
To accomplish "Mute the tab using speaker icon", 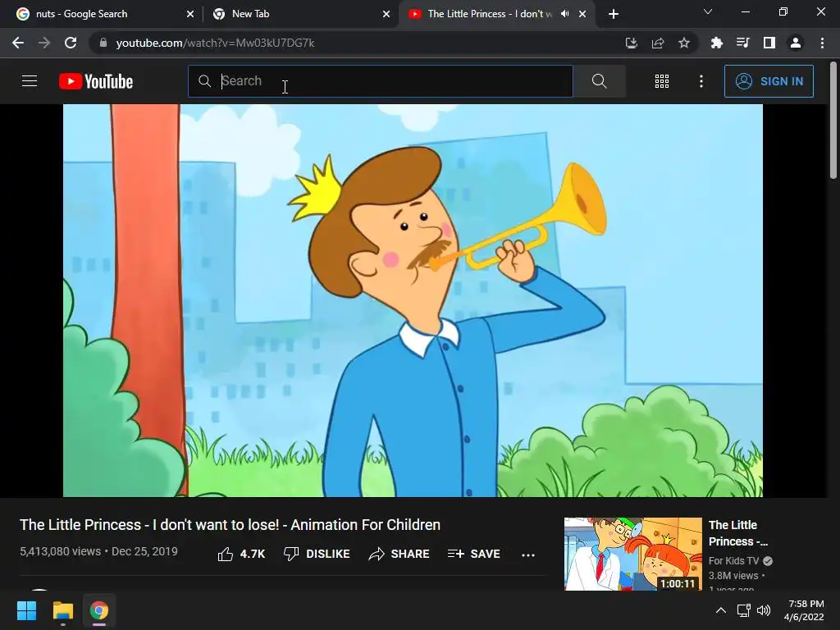I will (564, 14).
